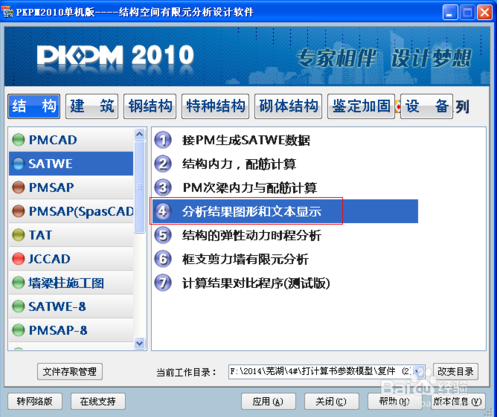Click the 文件存取管理 button
Viewport: 499px width, 417px height.
coord(70,371)
